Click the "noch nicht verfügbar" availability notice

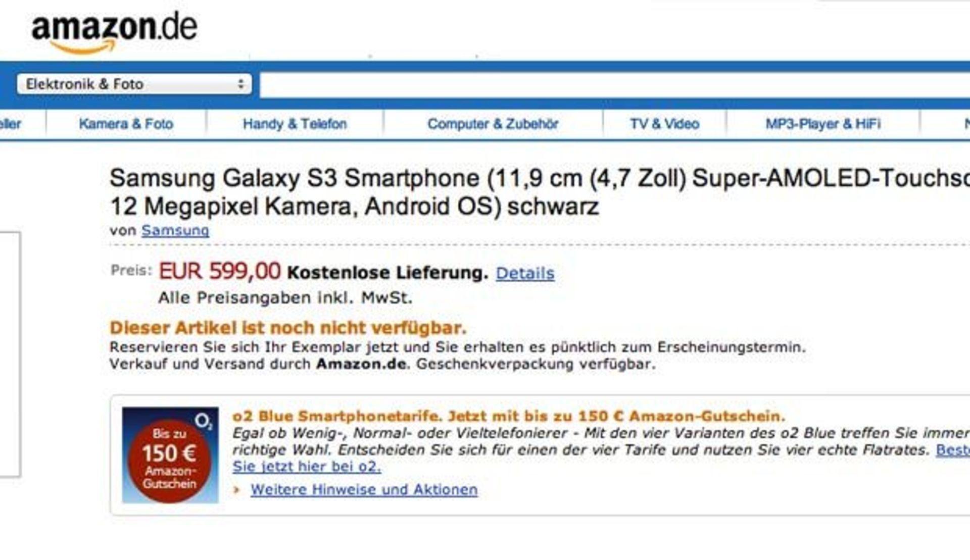pos(288,328)
